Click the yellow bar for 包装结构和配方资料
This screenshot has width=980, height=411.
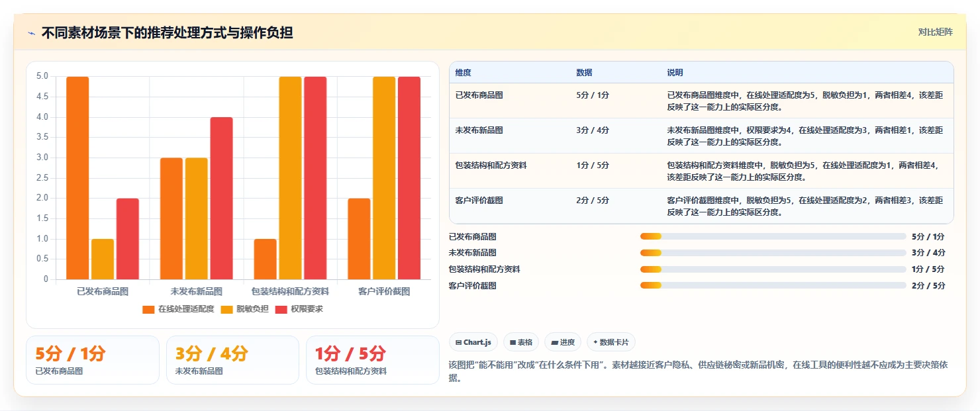pos(290,178)
